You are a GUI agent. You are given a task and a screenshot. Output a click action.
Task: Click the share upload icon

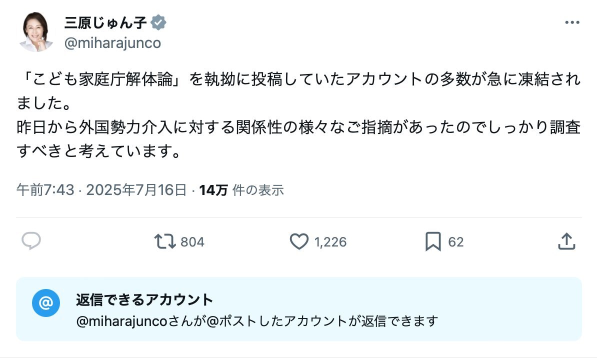tap(566, 241)
